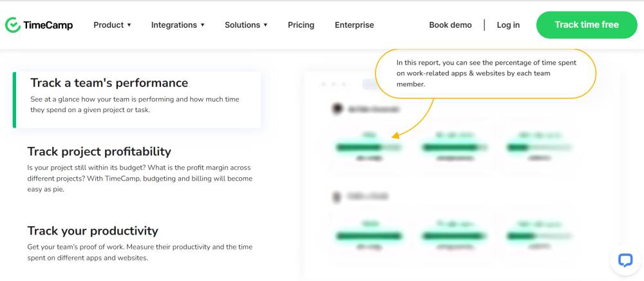Expand the Product dropdown arrow
The width and height of the screenshot is (644, 281).
(129, 25)
